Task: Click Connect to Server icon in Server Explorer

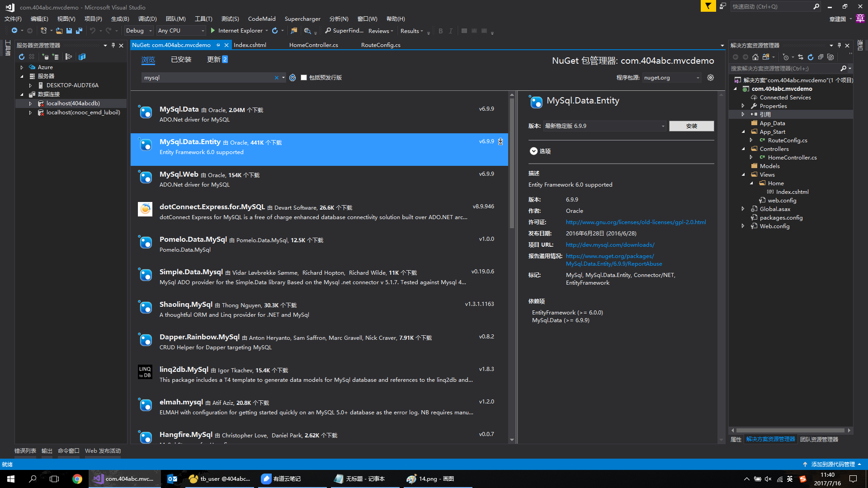Action: coord(55,56)
